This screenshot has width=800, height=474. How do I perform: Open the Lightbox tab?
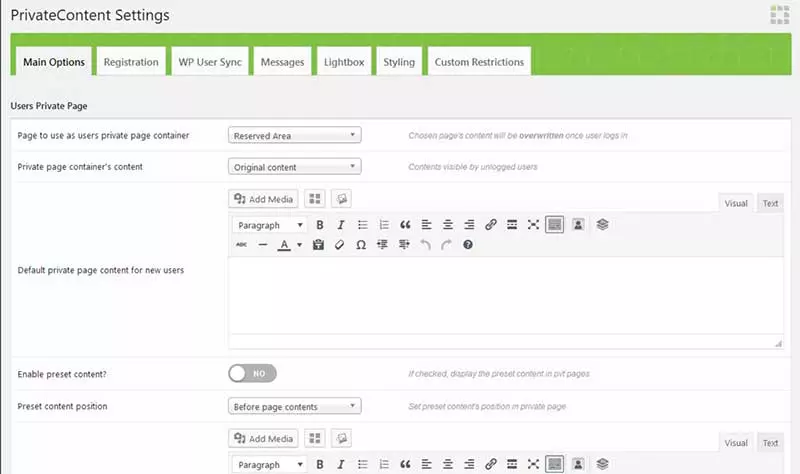click(x=344, y=62)
